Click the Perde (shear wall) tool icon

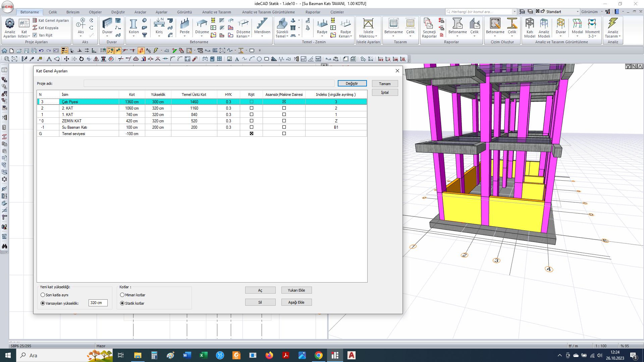(184, 24)
